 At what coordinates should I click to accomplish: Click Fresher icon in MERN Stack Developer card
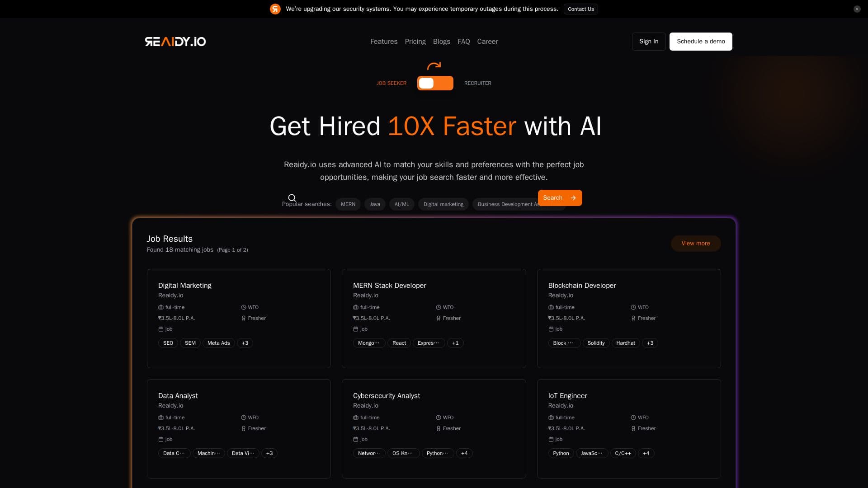click(x=439, y=318)
